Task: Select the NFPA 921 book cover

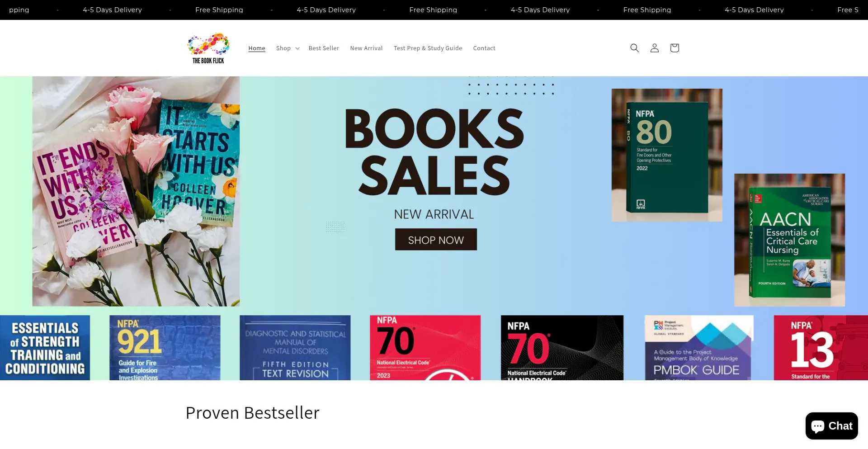Action: [x=165, y=348]
